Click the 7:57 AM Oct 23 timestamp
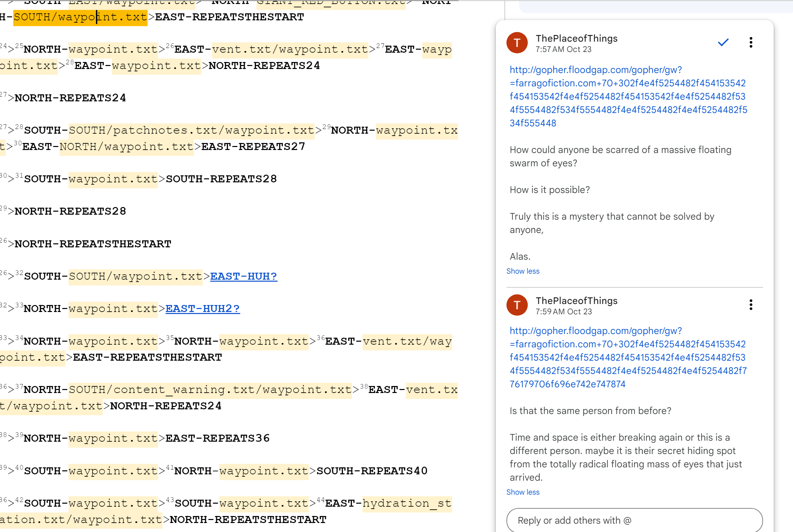 point(563,50)
